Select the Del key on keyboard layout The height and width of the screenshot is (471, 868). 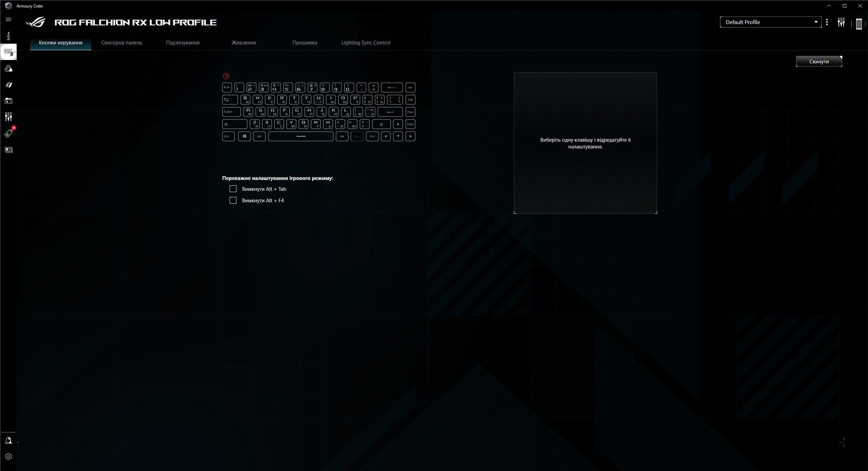[410, 100]
